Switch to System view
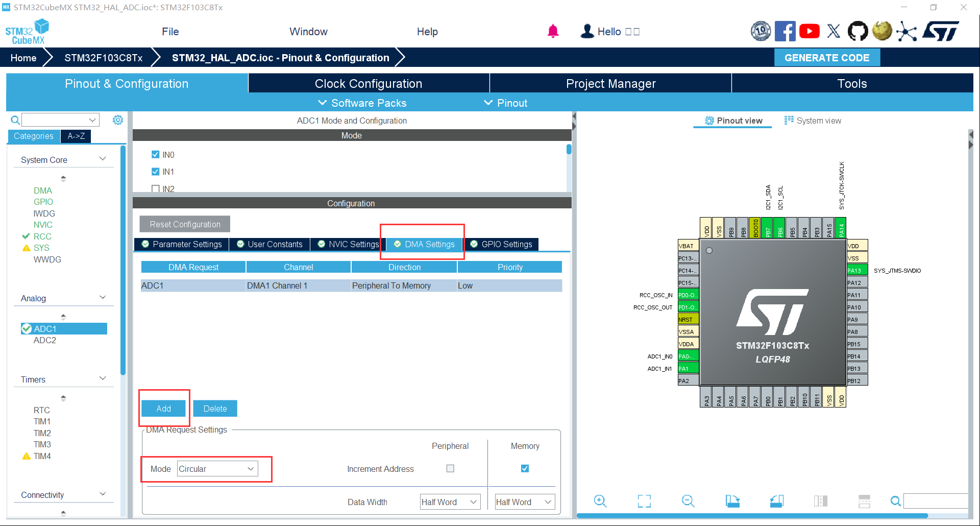The height and width of the screenshot is (526, 980). click(813, 121)
